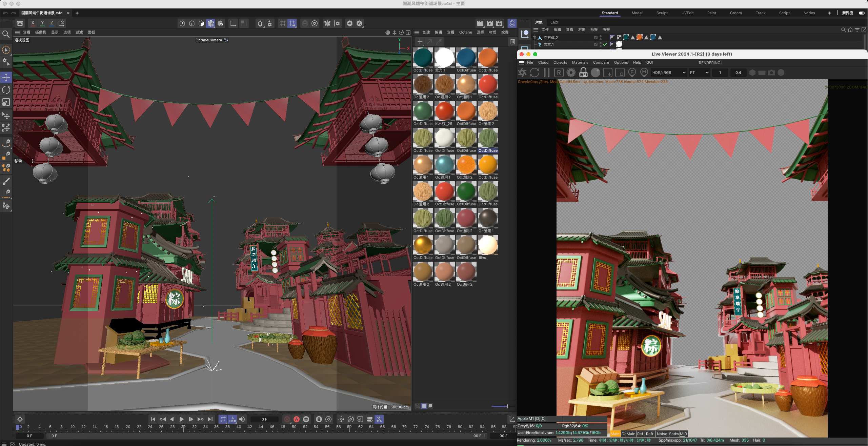Click the clay mode sphere icon in Live Viewer
The height and width of the screenshot is (446, 868).
point(596,73)
